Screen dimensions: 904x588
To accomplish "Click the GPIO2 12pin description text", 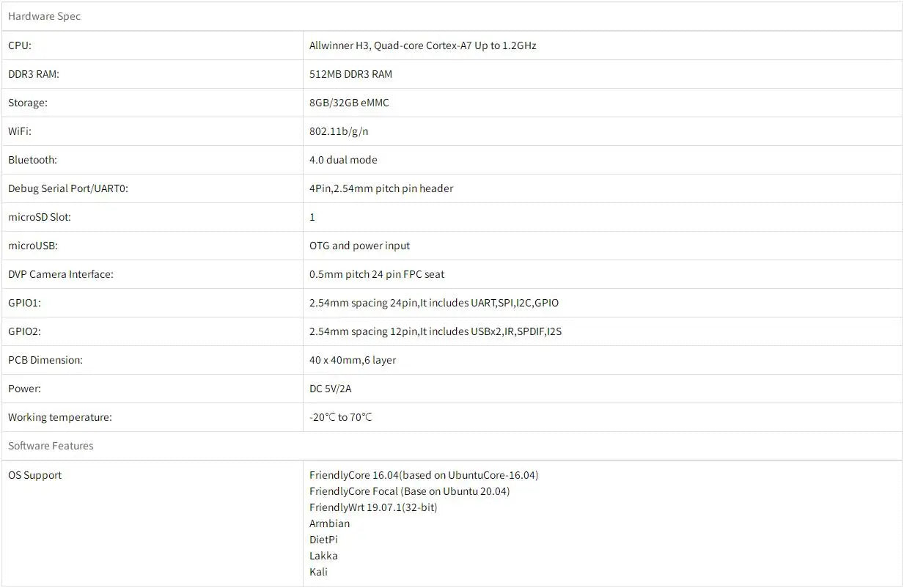I will pyautogui.click(x=436, y=331).
